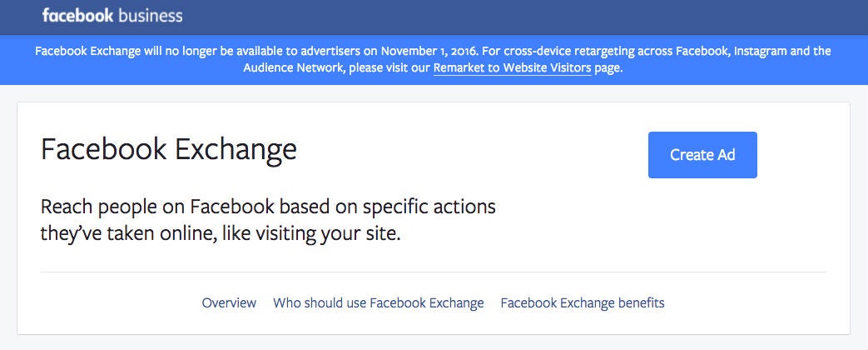Click the word "page" after the Remarket link

[x=608, y=68]
